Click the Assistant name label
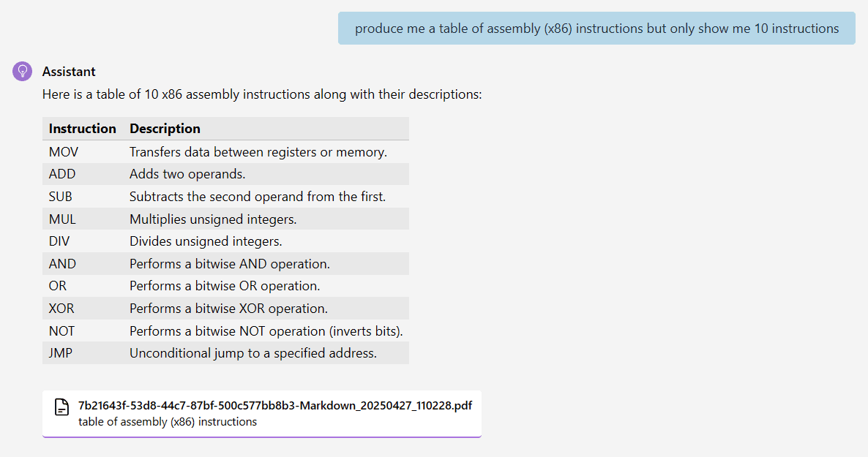Viewport: 868px width, 457px height. [x=69, y=72]
